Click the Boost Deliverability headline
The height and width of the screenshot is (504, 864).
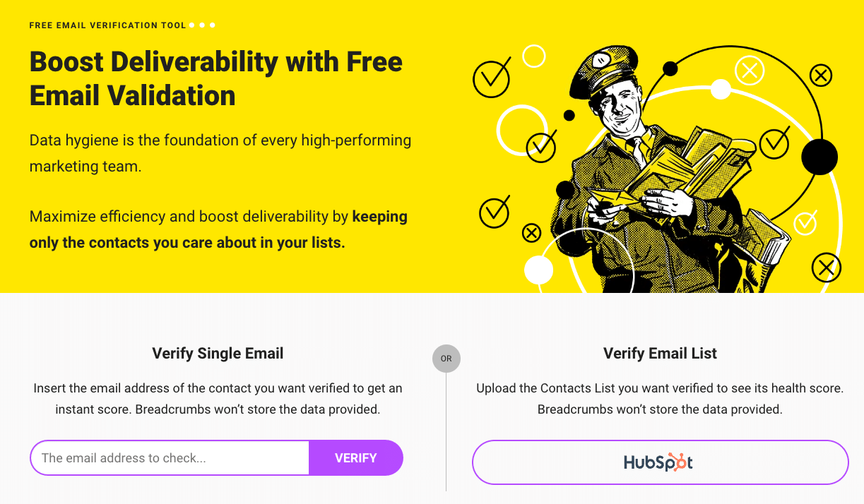[x=215, y=78]
